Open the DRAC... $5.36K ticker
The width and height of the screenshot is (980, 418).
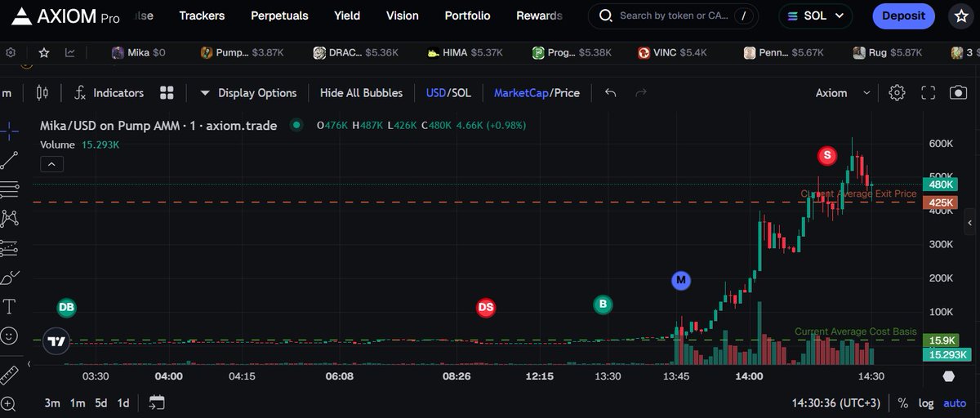(356, 52)
